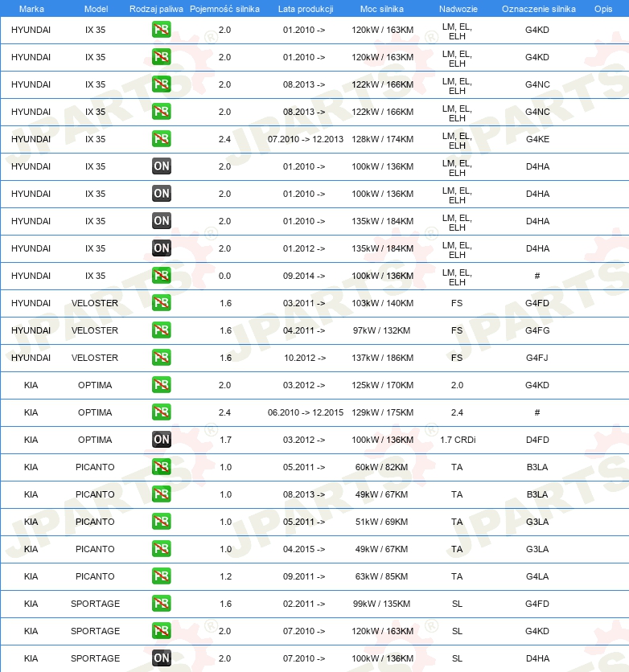This screenshot has height=672, width=629.
Task: Select the '1.7 CRDi' body cell
Action: coord(458,440)
